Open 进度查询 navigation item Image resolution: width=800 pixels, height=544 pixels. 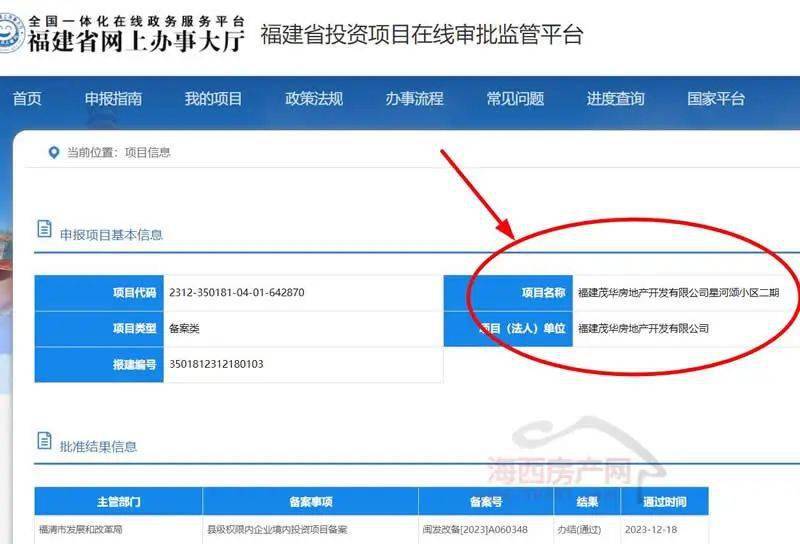615,98
